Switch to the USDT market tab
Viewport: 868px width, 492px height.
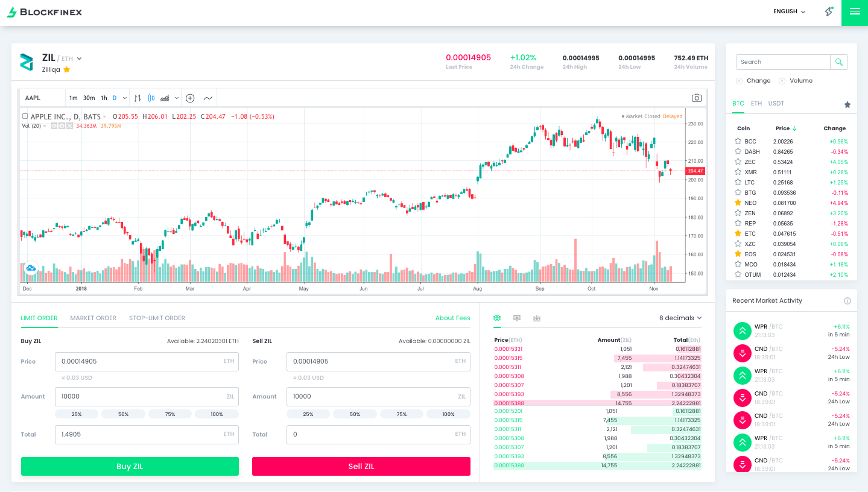click(x=776, y=104)
